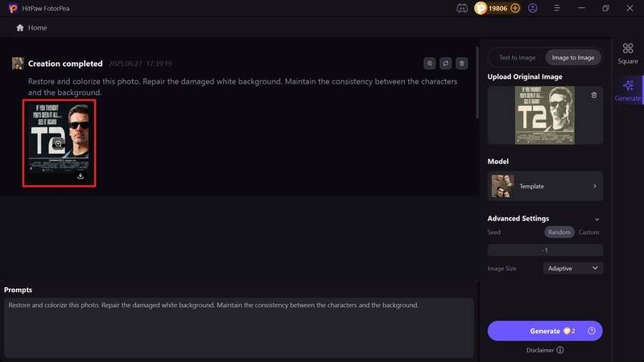Click the timestamp '2025.06.27 17:39:19'
644x362 pixels.
click(x=140, y=64)
